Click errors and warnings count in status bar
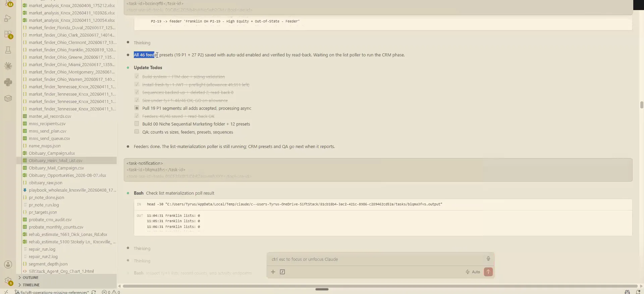The width and height of the screenshot is (644, 294). click(111, 292)
